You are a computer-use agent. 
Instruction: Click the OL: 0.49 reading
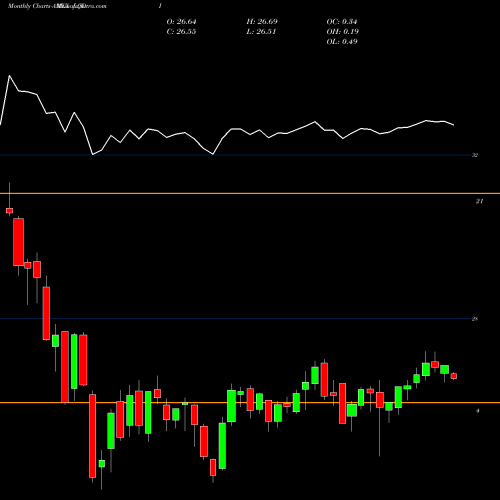[x=342, y=42]
